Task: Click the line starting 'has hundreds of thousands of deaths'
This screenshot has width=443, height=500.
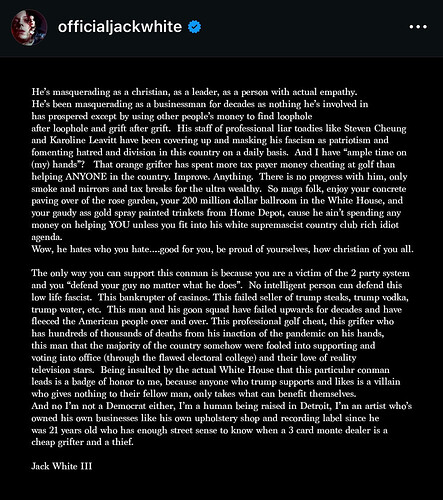Action: coord(208,333)
